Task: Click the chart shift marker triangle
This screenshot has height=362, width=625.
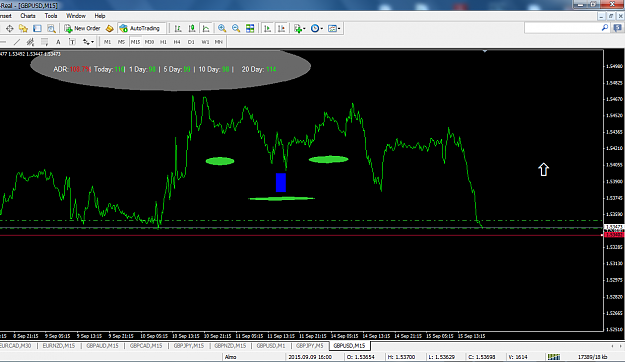Action: pyautogui.click(x=485, y=51)
